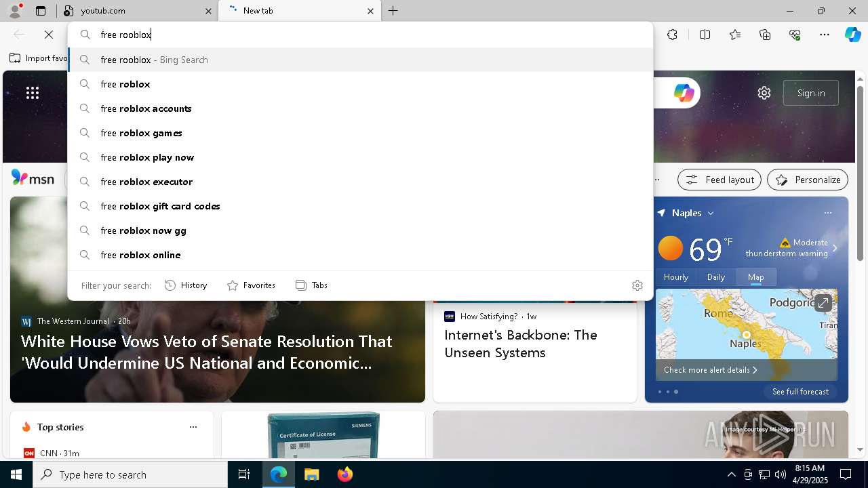Open a new tab with the plus button
This screenshot has width=868, height=488.
click(x=393, y=11)
